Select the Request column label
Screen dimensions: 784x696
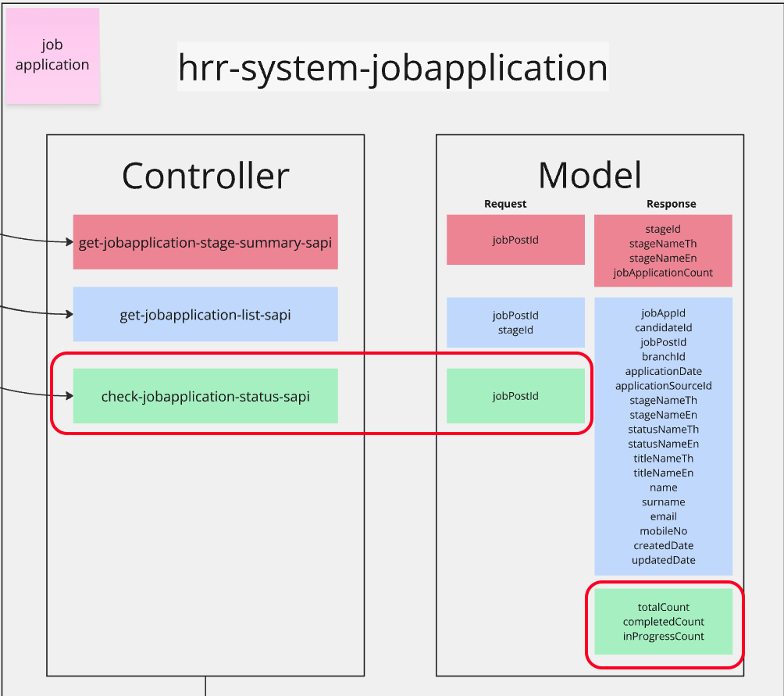[505, 204]
